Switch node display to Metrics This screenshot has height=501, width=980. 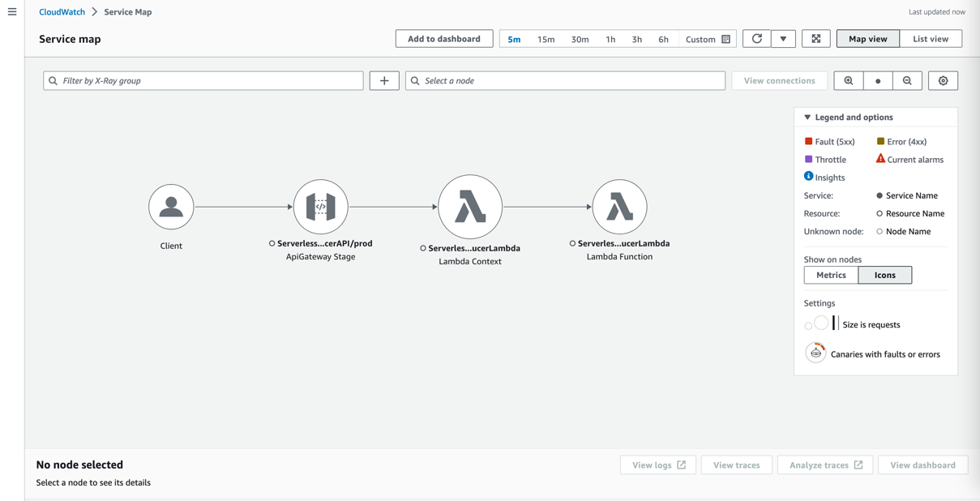tap(831, 276)
